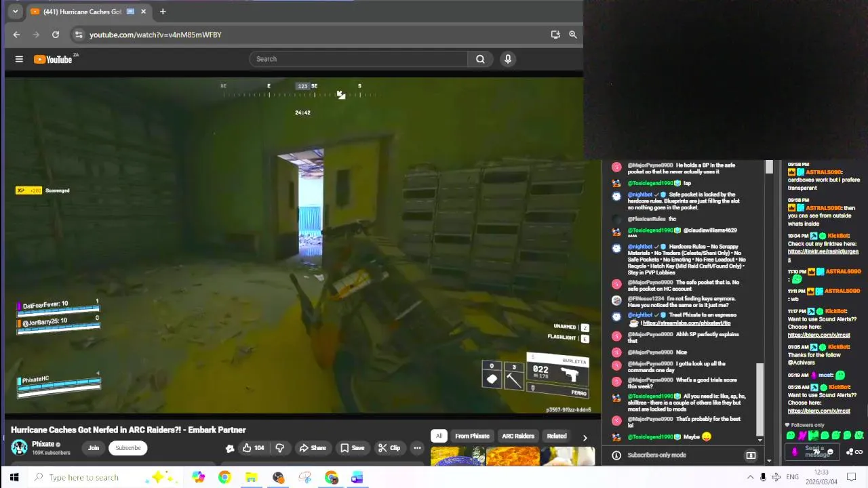The image size is (868, 488).
Task: Click the Subscribers-only mode info icon
Action: (x=616, y=455)
